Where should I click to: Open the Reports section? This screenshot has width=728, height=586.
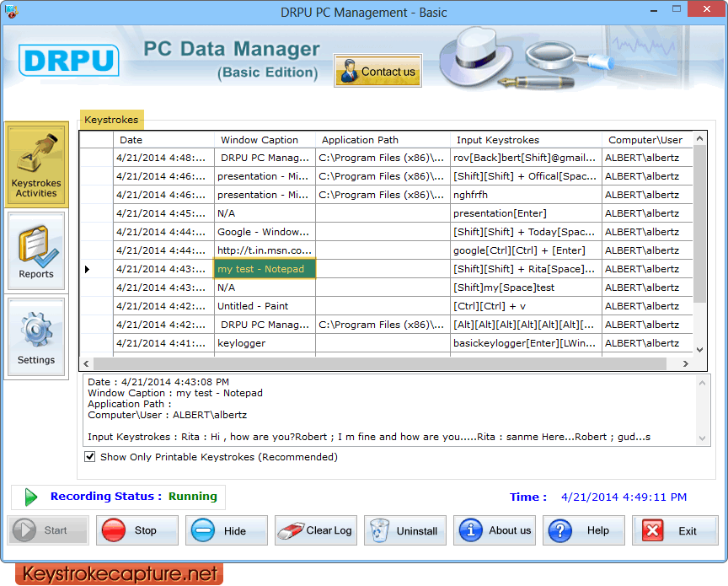pos(36,251)
